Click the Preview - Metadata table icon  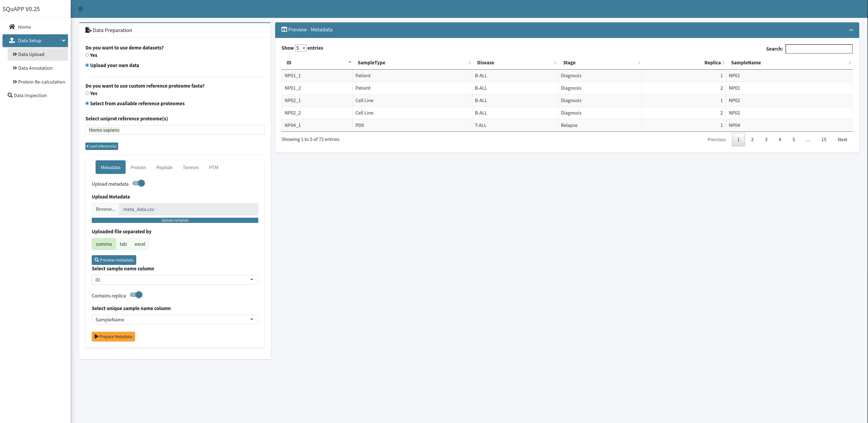click(x=284, y=30)
